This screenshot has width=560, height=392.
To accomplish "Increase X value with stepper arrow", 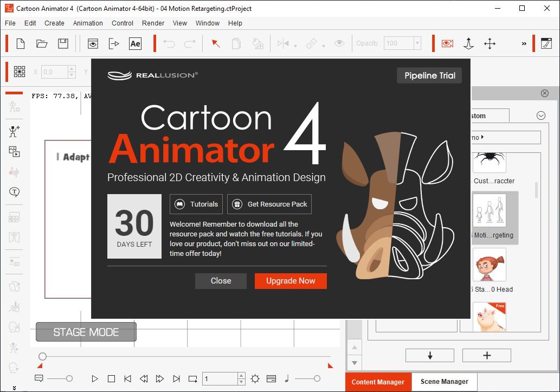I will [72, 69].
